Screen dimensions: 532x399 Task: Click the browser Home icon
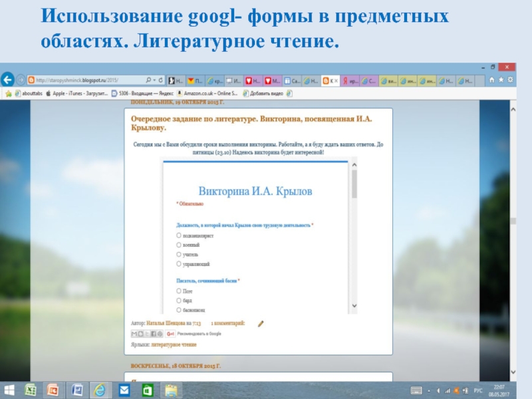tap(491, 80)
